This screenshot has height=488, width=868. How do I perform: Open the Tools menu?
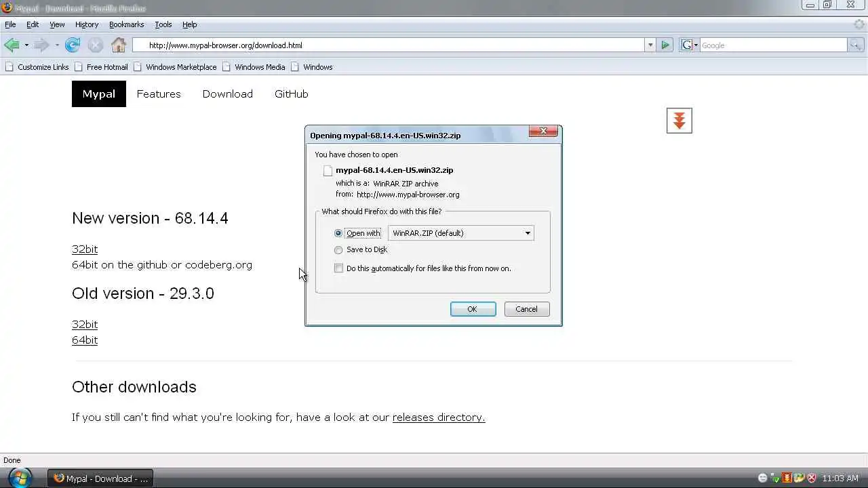click(163, 24)
